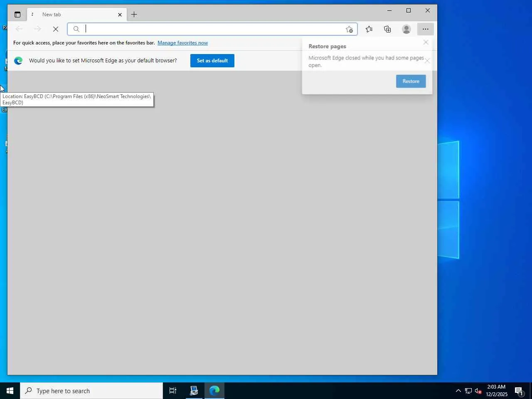
Task: Click Set as default button
Action: click(x=212, y=61)
